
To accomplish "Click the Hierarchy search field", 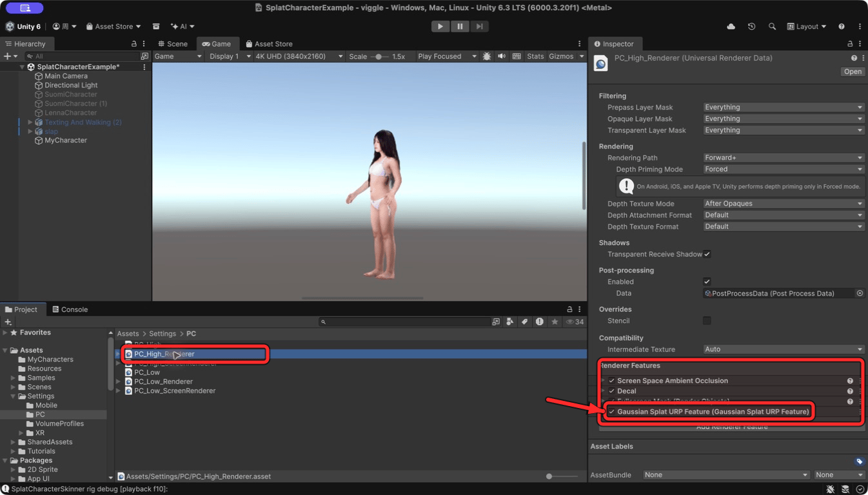I will pos(81,57).
